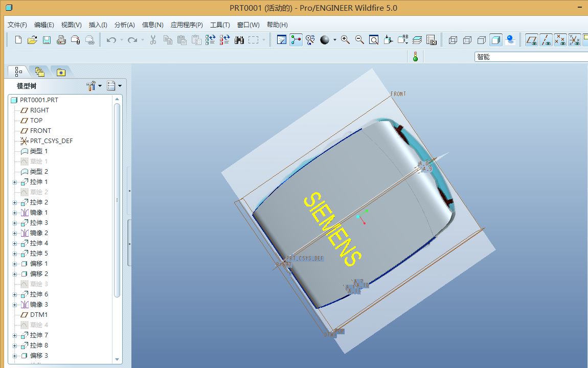Click the yellow SIEMENS text on model
The width and height of the screenshot is (588, 368).
(x=332, y=229)
